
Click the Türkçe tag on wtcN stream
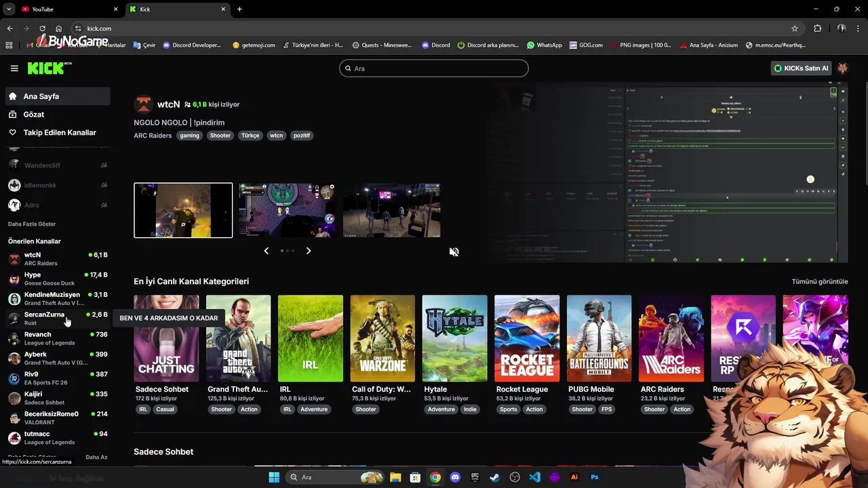click(x=250, y=136)
